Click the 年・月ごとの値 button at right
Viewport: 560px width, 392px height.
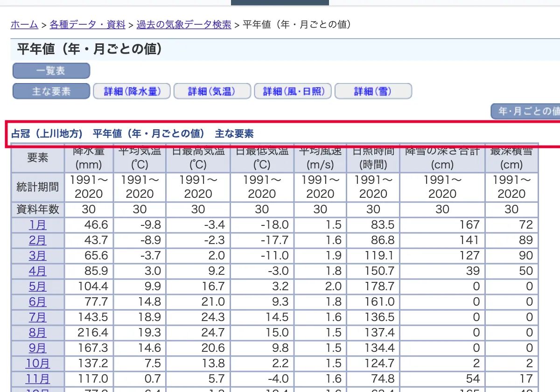pyautogui.click(x=526, y=112)
